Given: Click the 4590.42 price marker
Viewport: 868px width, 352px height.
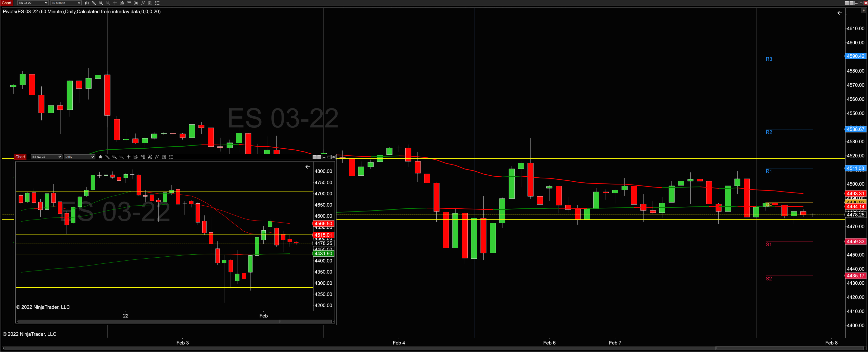Looking at the screenshot, I should (855, 56).
